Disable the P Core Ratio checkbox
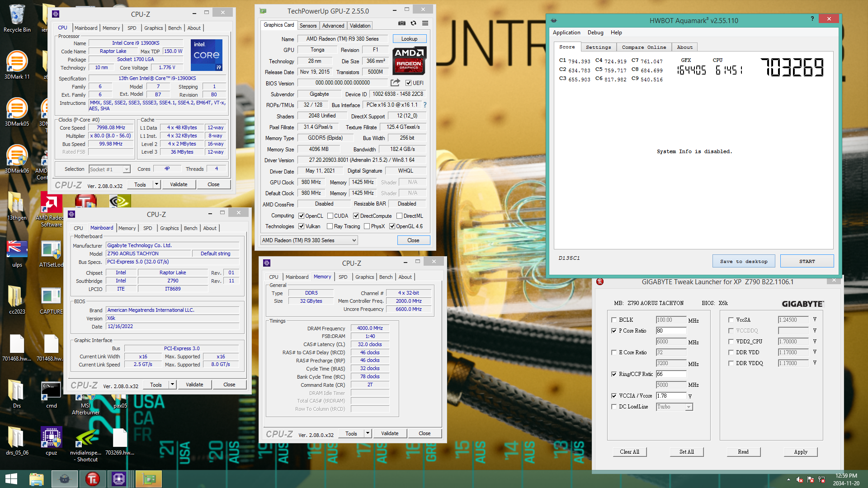868x488 pixels. click(614, 331)
